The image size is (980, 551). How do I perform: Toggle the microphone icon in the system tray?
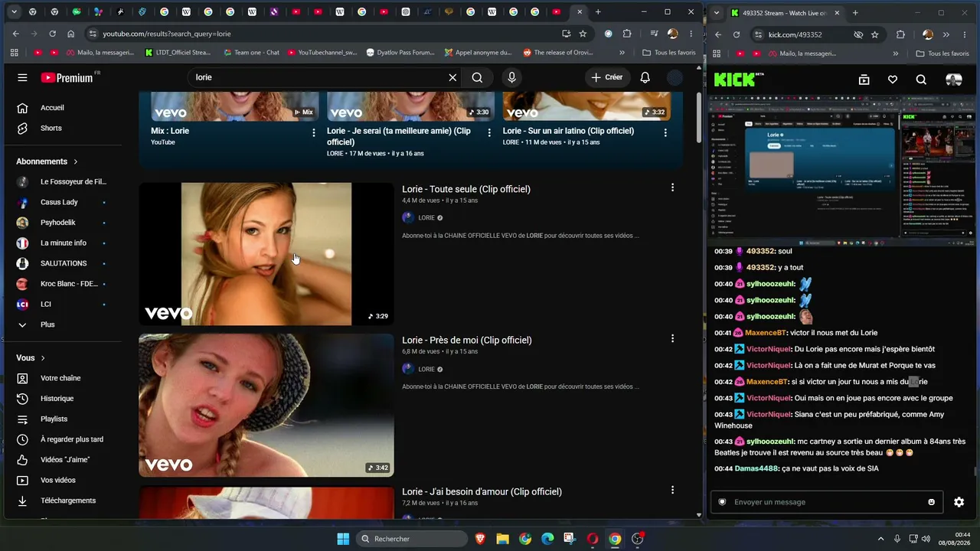pyautogui.click(x=897, y=539)
